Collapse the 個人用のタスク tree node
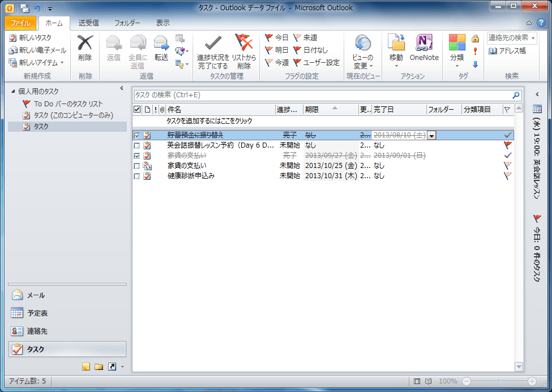552x392 pixels. 13,92
